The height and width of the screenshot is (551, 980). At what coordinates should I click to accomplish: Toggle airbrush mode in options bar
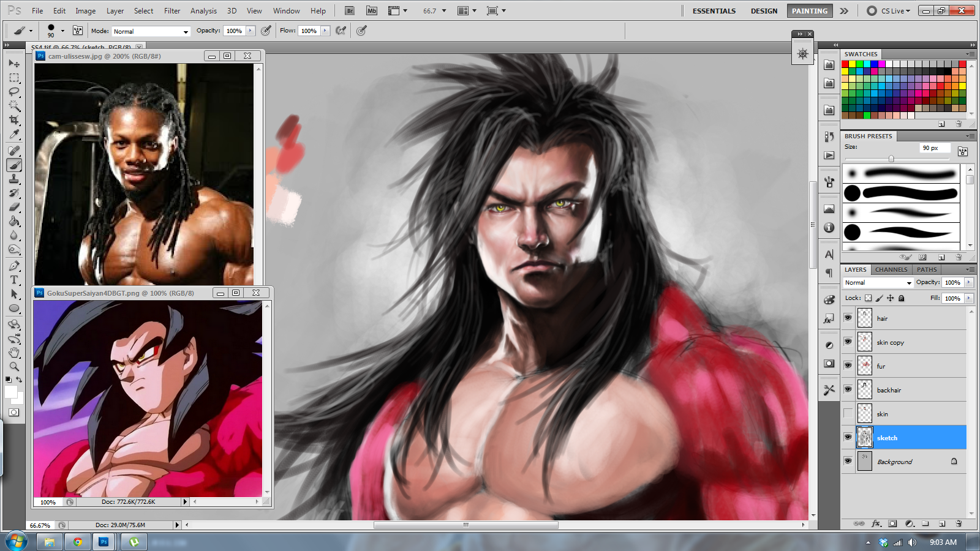click(341, 31)
